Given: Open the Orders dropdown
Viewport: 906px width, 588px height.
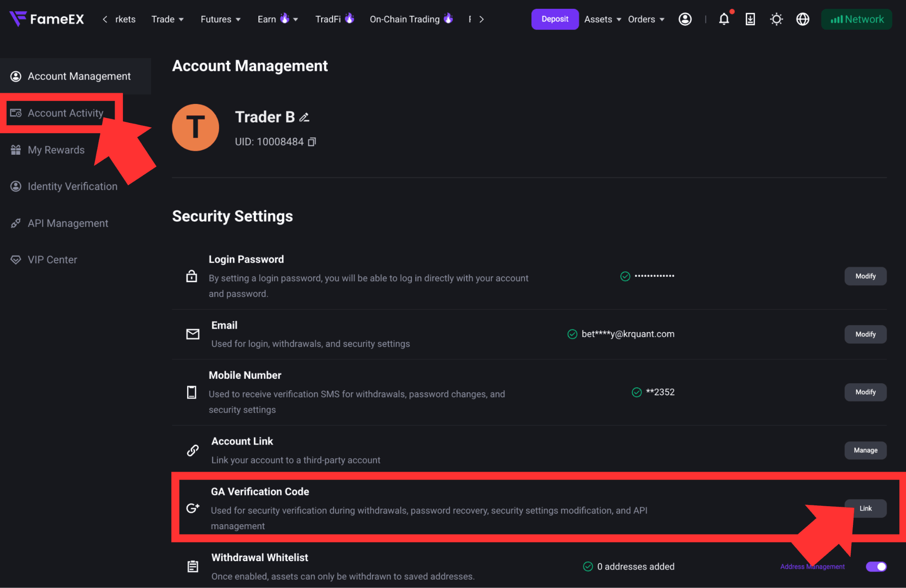Looking at the screenshot, I should (646, 19).
